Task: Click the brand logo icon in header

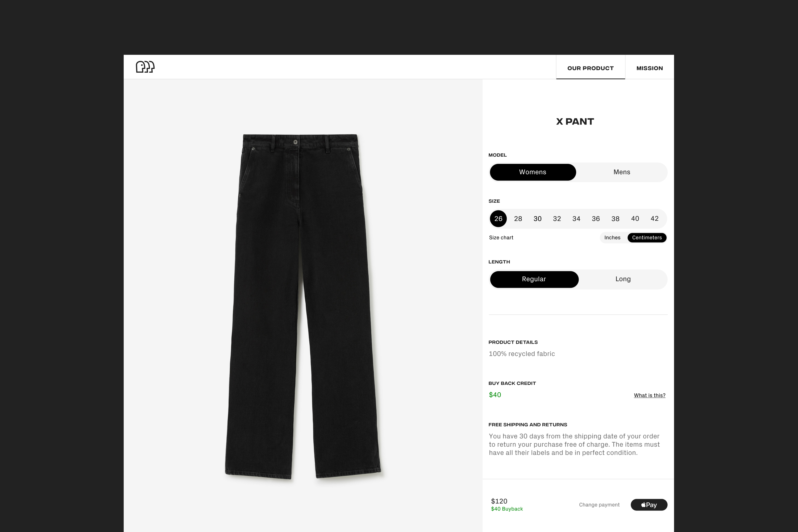Action: [x=145, y=67]
